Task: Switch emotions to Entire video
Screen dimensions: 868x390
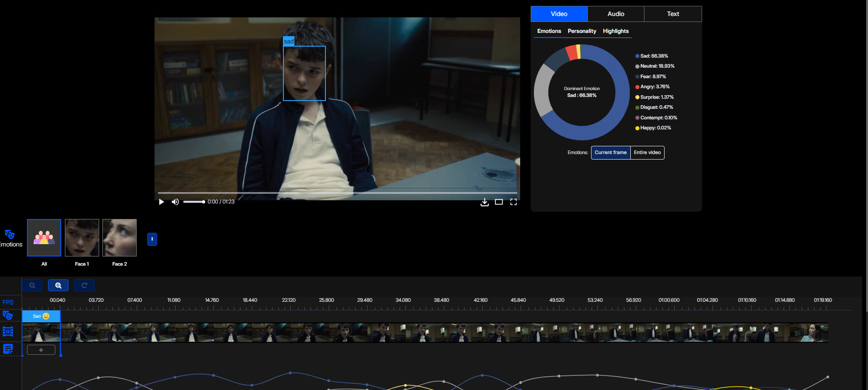Action: (647, 153)
